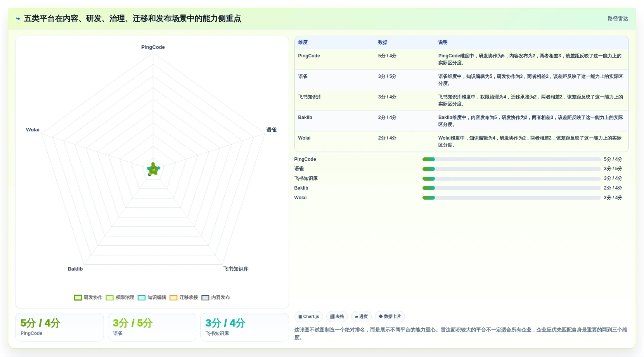Click the 表格 tag button
The width and height of the screenshot is (644, 357).
pyautogui.click(x=337, y=317)
